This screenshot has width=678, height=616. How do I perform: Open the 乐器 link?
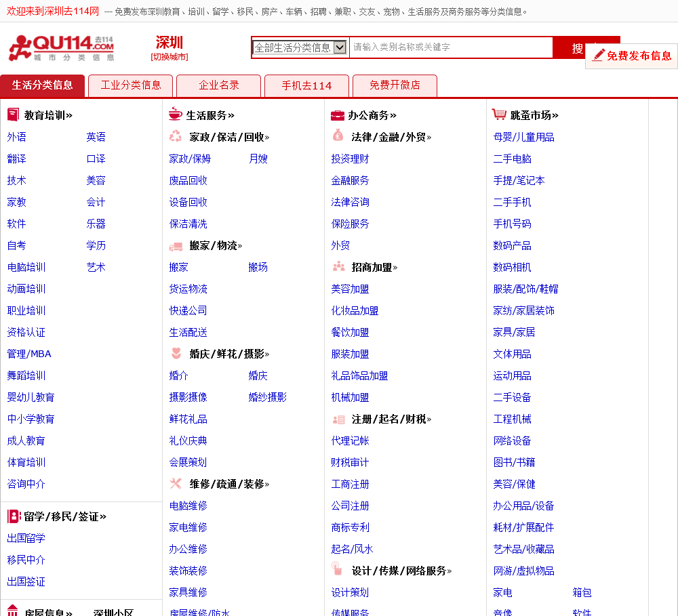pos(96,224)
